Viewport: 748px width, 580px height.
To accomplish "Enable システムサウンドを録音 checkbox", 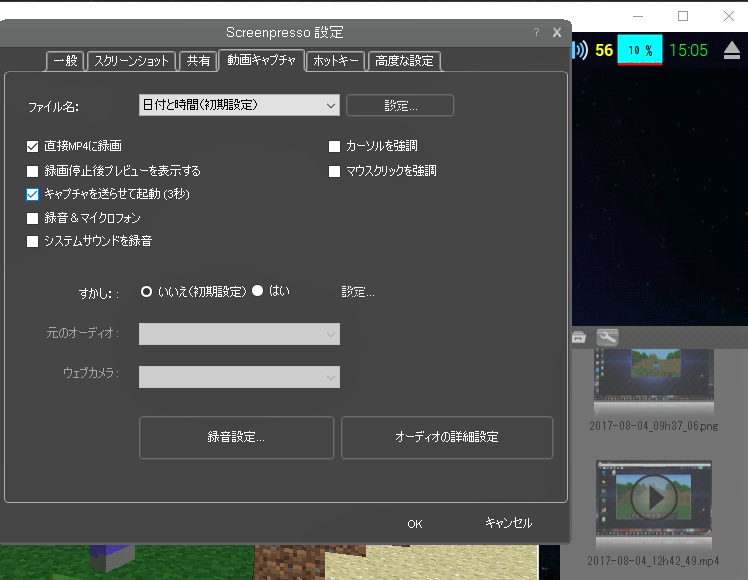I will [32, 241].
